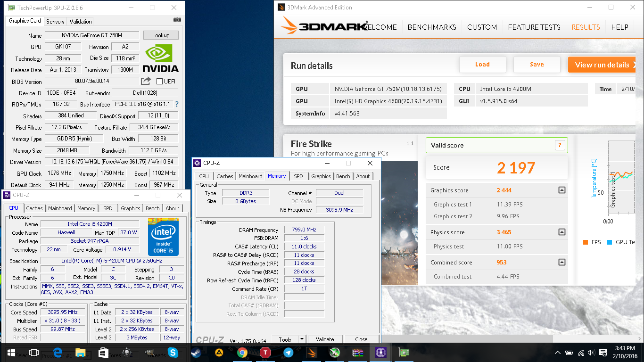The height and width of the screenshot is (362, 644).
Task: Click the GPU-Z screenshot camera icon
Action: (x=177, y=20)
